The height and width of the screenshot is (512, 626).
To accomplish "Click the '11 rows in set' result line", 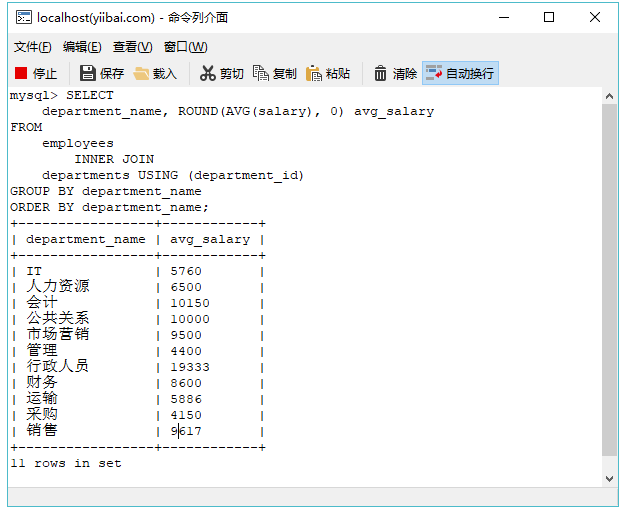I will point(66,463).
